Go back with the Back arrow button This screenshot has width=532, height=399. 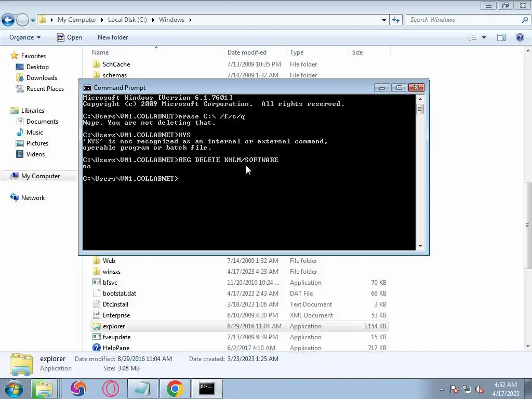(x=8, y=20)
